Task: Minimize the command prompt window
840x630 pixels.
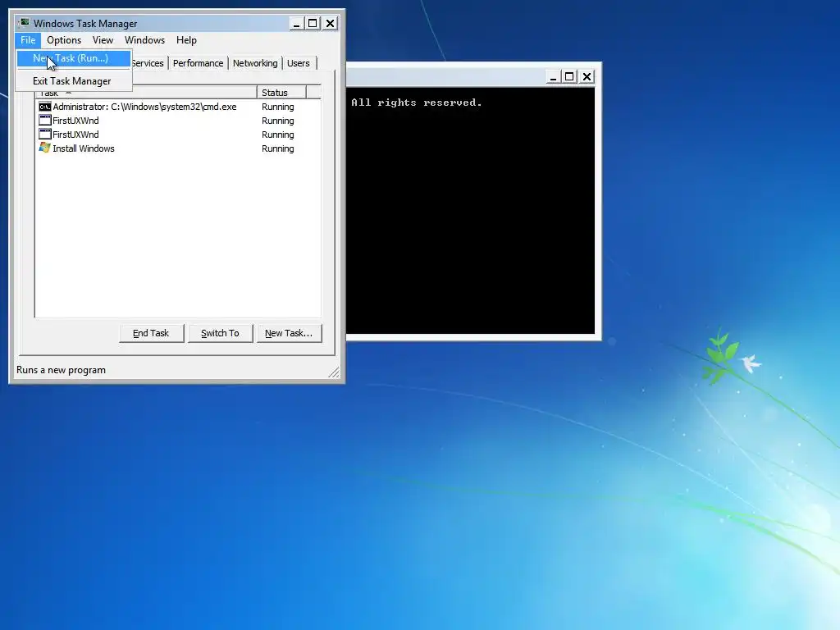Action: tap(554, 76)
